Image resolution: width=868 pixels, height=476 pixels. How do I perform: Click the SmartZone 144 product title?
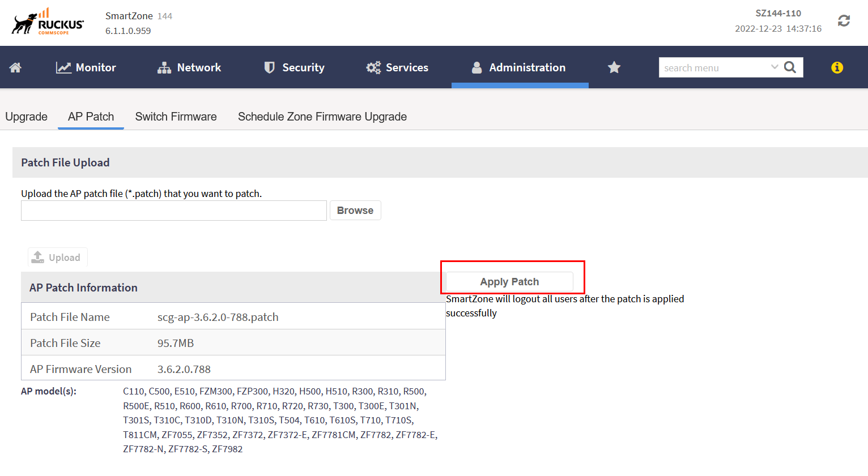[139, 16]
